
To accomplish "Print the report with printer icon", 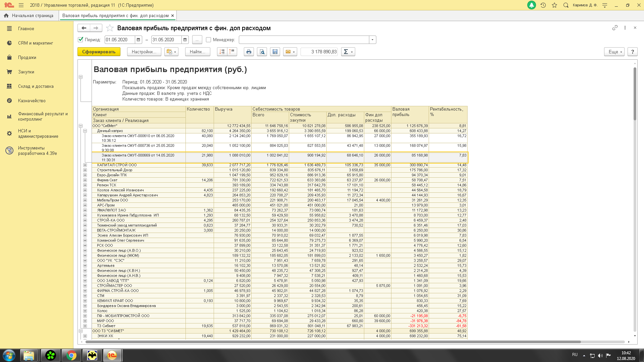I will coord(249,52).
